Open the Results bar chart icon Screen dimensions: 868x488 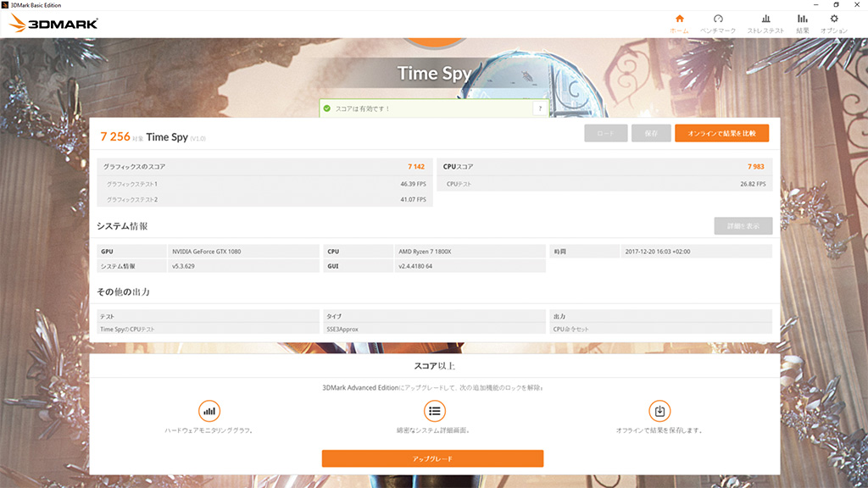click(x=802, y=19)
